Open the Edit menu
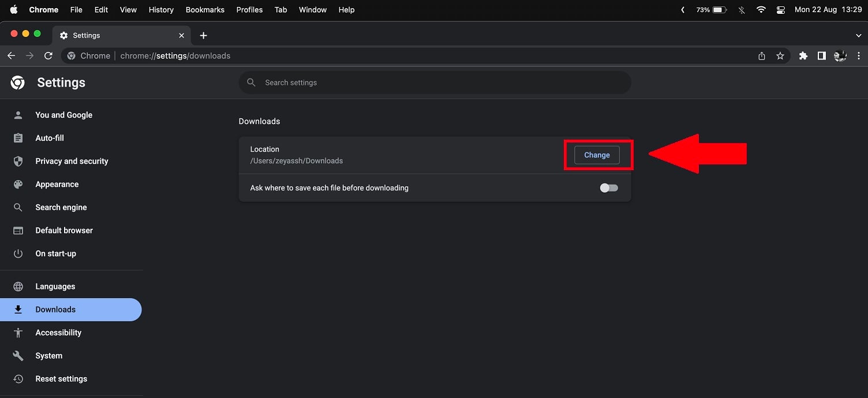This screenshot has height=398, width=868. click(101, 10)
